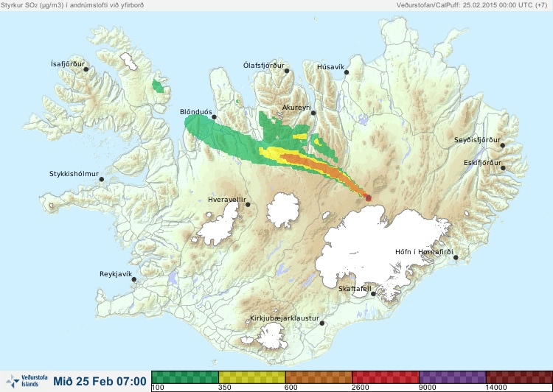Image resolution: width=553 pixels, height=392 pixels.
Task: Click the Höfn í Hornafirði label
Action: point(424,252)
